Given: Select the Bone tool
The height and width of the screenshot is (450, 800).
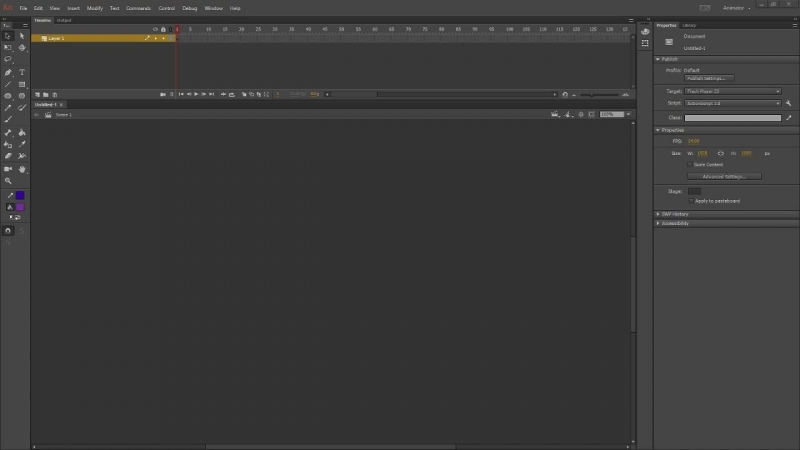Looking at the screenshot, I should pyautogui.click(x=8, y=133).
